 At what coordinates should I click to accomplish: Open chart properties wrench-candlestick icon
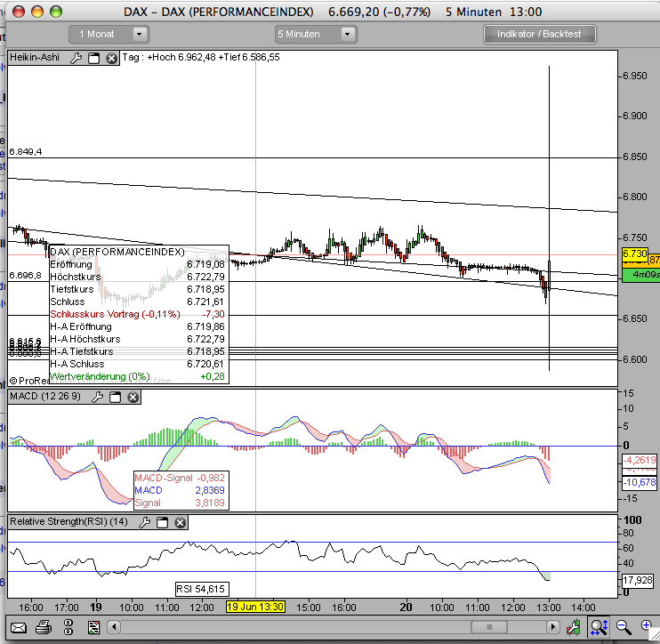point(573,627)
